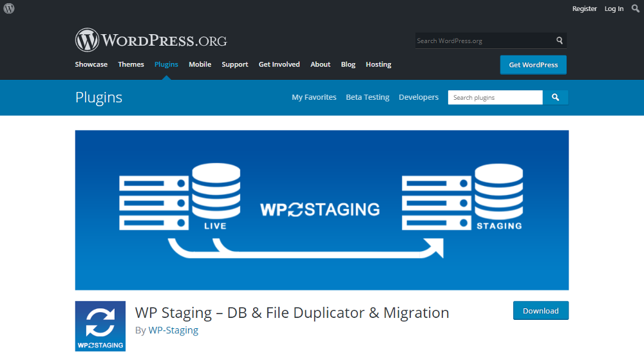Open the About menu item
This screenshot has width=644, height=363.
pyautogui.click(x=320, y=64)
